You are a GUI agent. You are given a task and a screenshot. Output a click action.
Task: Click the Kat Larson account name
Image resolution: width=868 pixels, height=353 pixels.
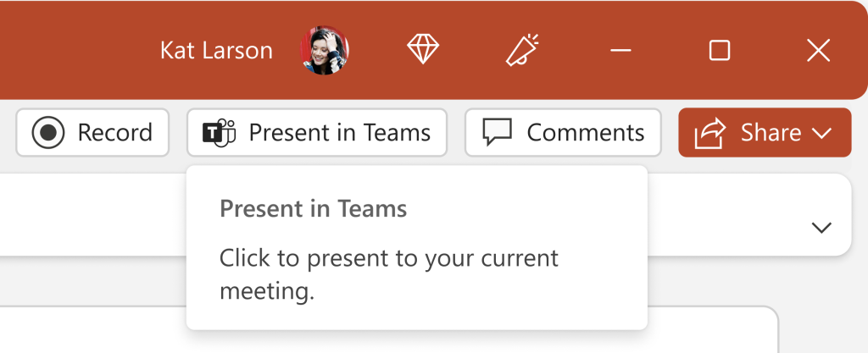[x=216, y=51]
